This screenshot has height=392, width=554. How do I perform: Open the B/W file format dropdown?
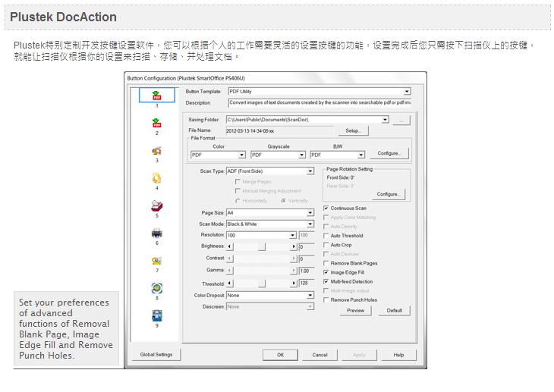click(360, 155)
